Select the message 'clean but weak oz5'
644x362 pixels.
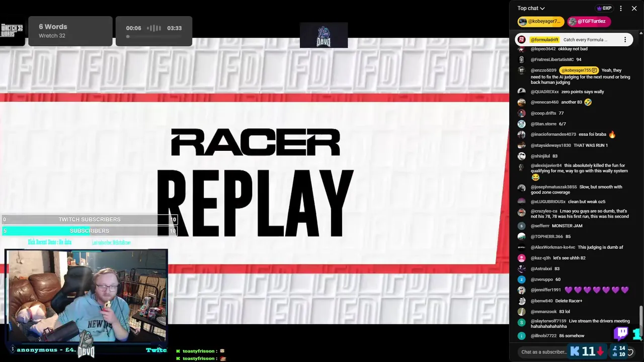click(587, 202)
